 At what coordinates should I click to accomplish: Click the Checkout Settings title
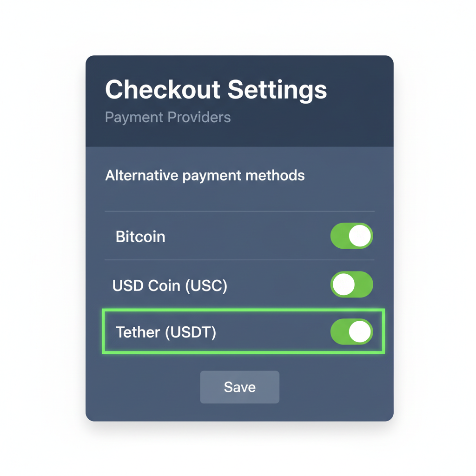point(216,89)
